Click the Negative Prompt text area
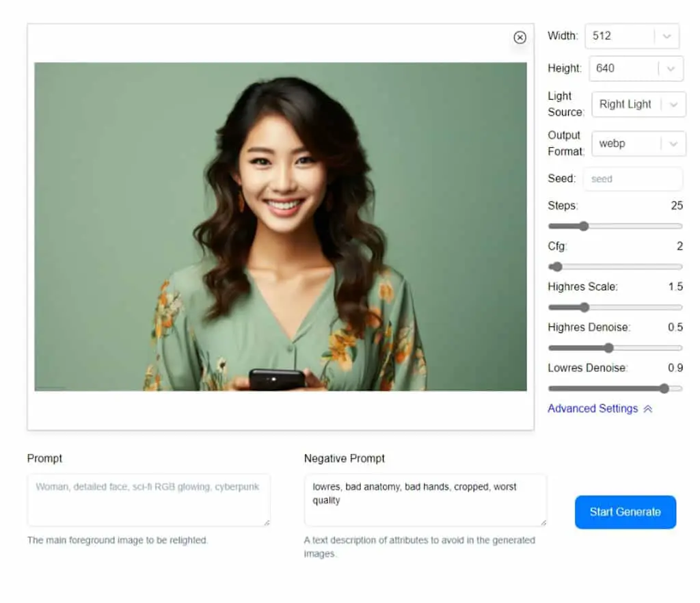 tap(425, 500)
